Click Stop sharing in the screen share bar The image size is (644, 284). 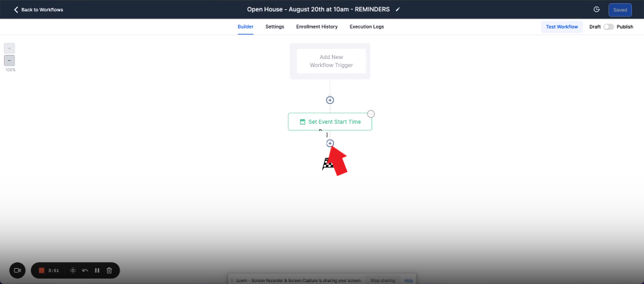(383, 280)
